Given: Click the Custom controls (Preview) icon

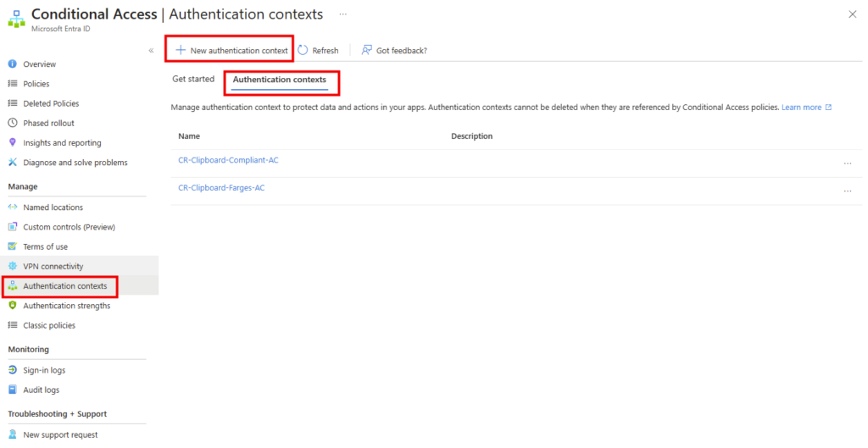Looking at the screenshot, I should click(x=12, y=227).
